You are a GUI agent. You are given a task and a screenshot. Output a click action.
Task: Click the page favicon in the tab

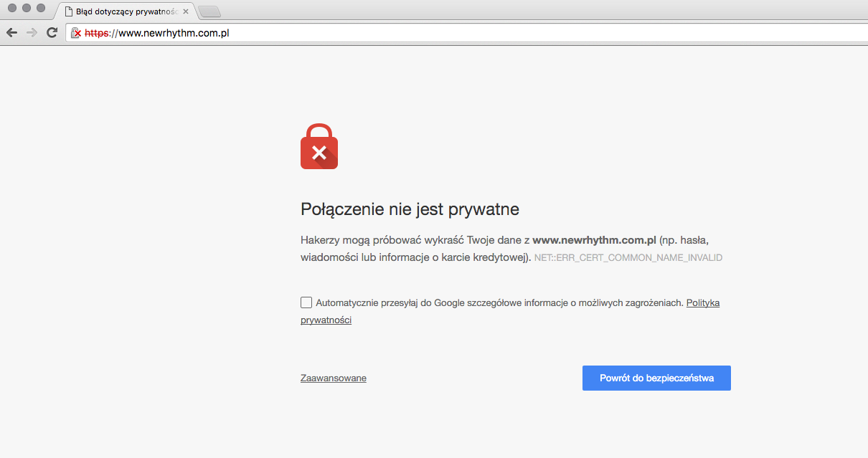69,11
